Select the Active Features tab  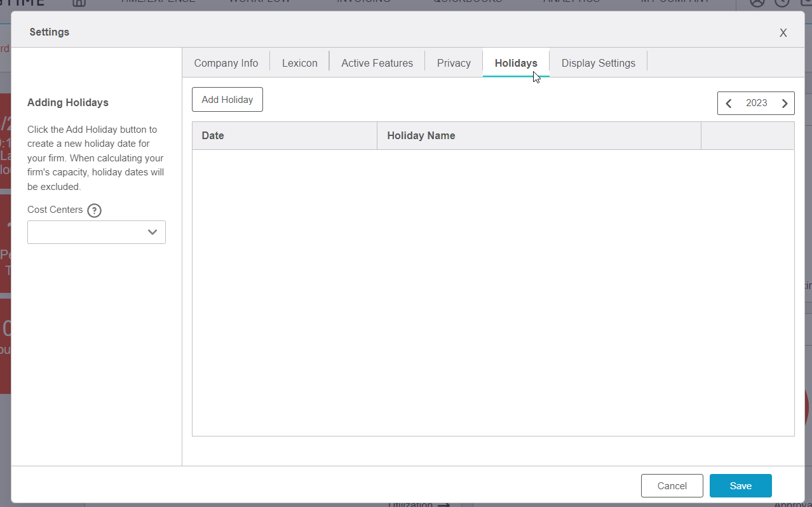[x=377, y=63]
